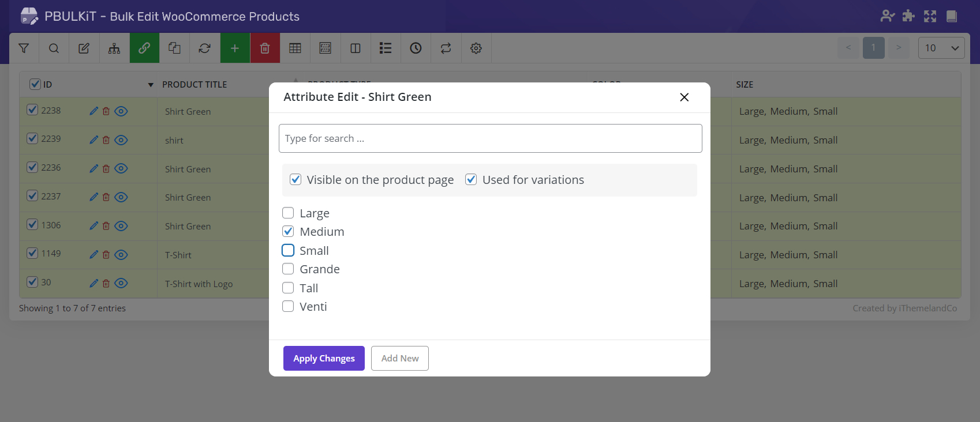Open the rows-per-page dropdown showing 10
Image resolution: width=980 pixels, height=422 pixels.
[941, 48]
